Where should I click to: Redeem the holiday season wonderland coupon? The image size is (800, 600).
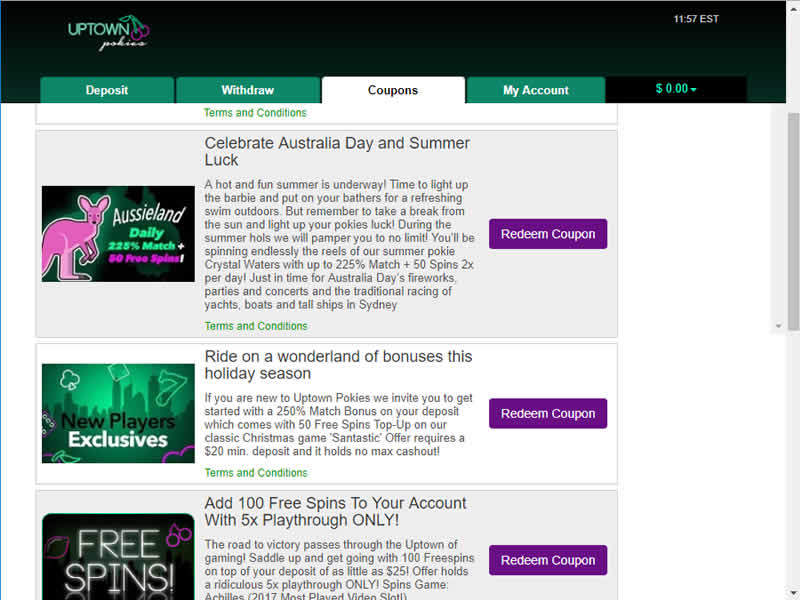[548, 413]
